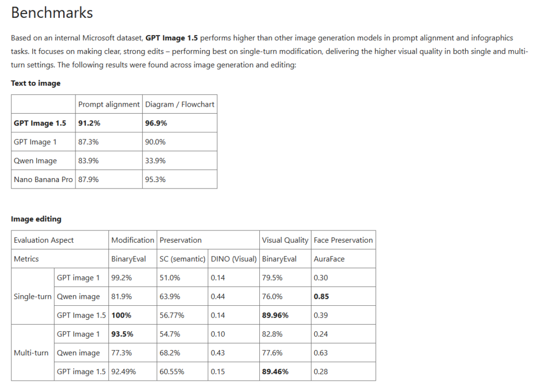Screen dimensions: 552x392
Task: Click the Diagram / Flowchart column header
Action: point(180,104)
